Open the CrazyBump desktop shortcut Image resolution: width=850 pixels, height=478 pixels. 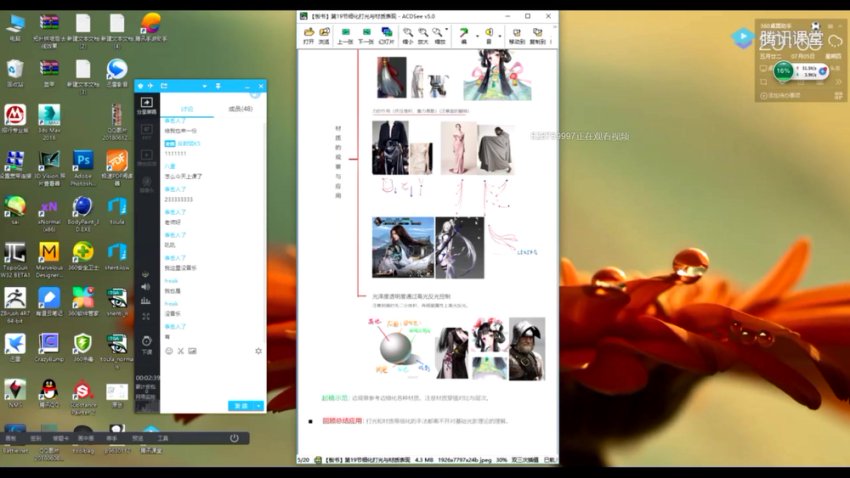pos(49,347)
